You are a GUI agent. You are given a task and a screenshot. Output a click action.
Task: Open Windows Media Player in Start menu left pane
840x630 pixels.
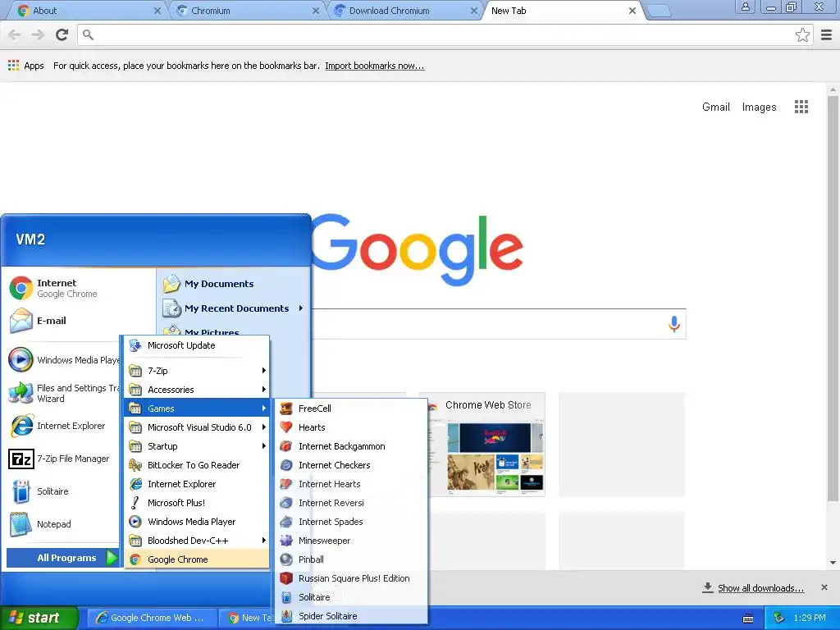63,360
